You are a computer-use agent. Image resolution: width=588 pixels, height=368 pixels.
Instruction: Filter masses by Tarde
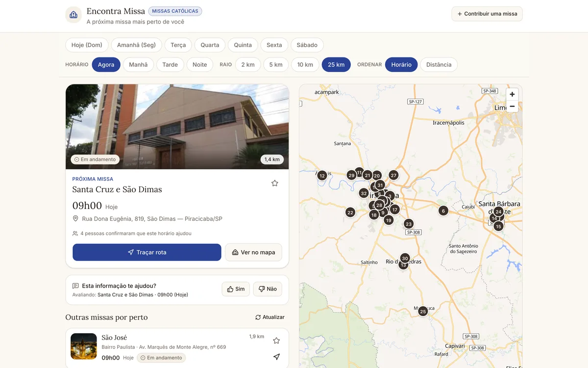(x=170, y=65)
